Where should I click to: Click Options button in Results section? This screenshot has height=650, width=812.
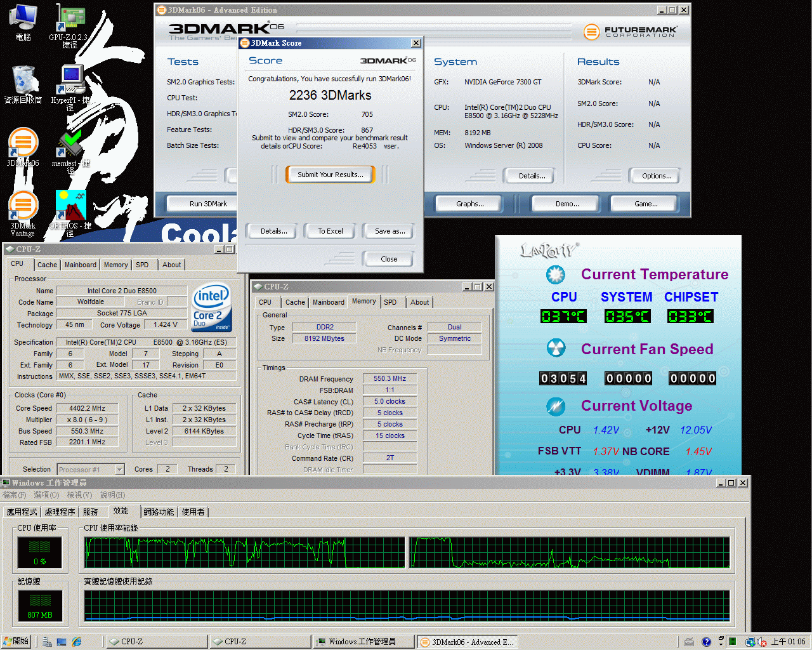click(657, 176)
